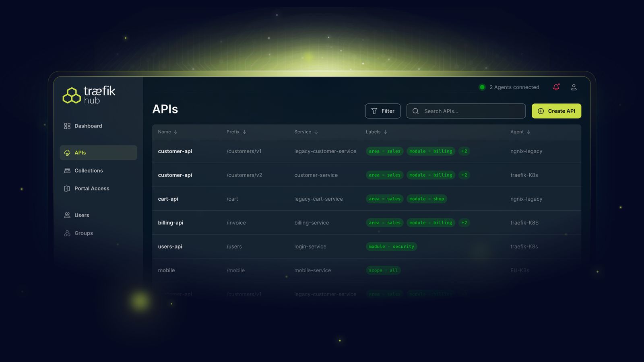644x362 pixels.
Task: Open the user account icon
Action: pyautogui.click(x=574, y=87)
